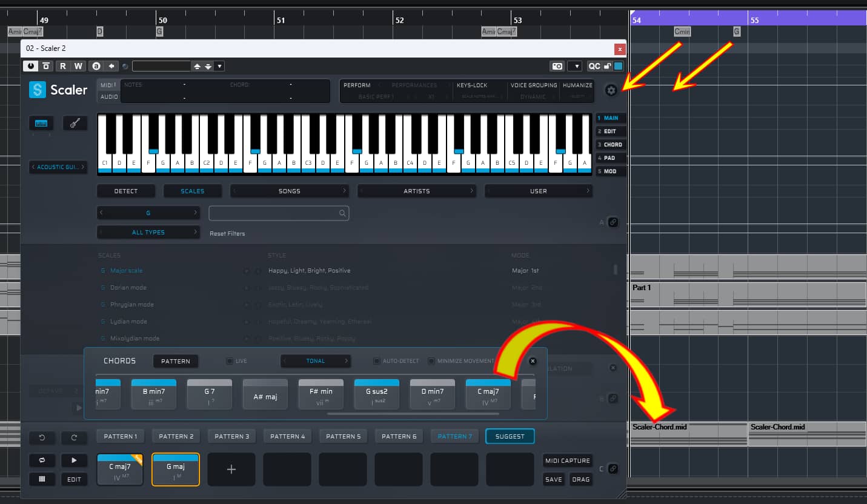Click the copy A to B arrow icon
Image resolution: width=867 pixels, height=504 pixels.
click(111, 66)
